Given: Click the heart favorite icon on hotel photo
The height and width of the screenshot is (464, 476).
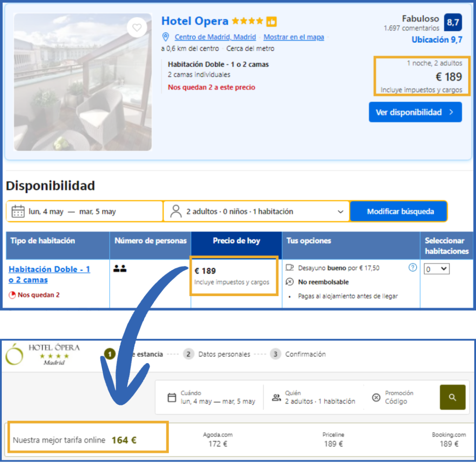Looking at the screenshot, I should click(x=137, y=28).
